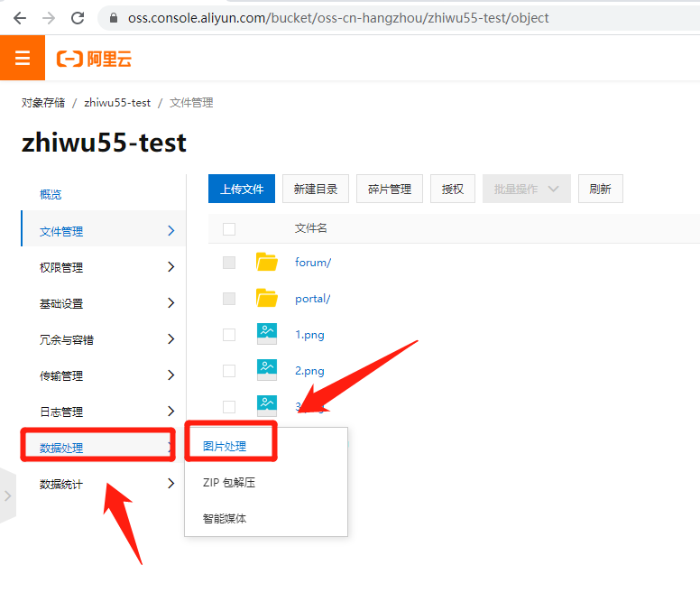Open 概览 in the sidebar
700x611 pixels.
coord(51,194)
